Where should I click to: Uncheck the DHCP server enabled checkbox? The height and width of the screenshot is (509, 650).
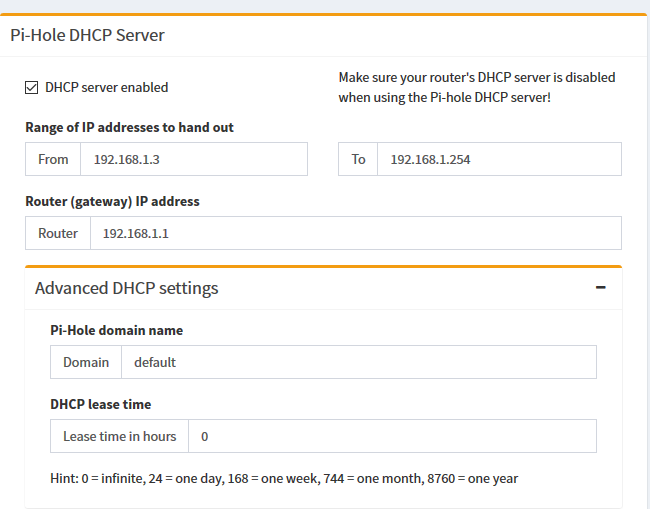pyautogui.click(x=32, y=88)
